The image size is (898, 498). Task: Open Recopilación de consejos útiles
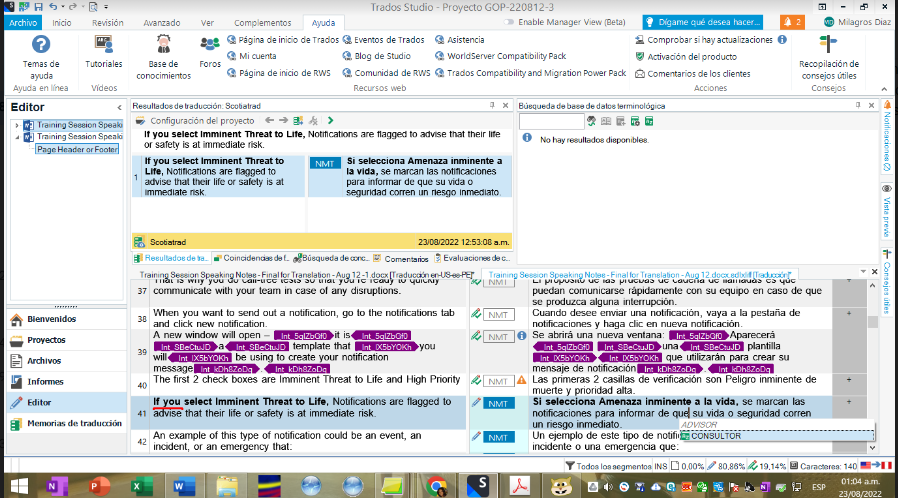(829, 57)
